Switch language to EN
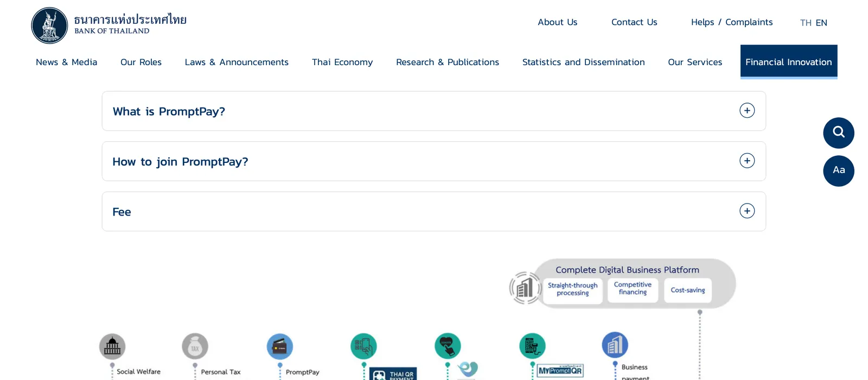Viewport: 868px width, 380px height. pyautogui.click(x=821, y=23)
